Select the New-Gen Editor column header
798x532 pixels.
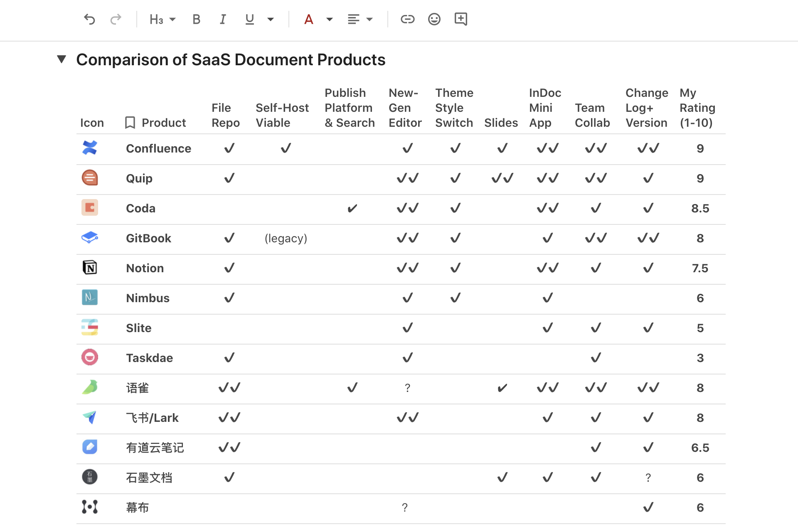405,108
